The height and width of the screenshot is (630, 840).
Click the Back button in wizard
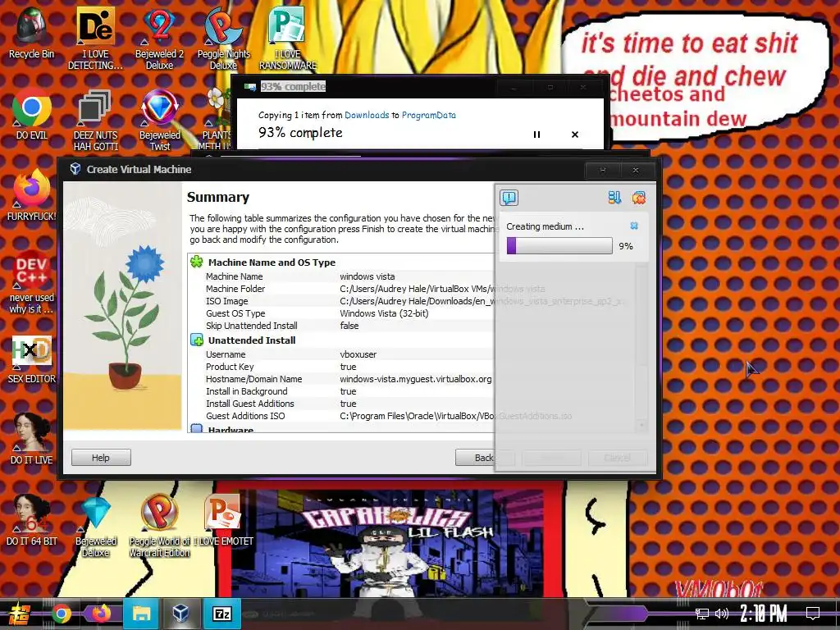(x=484, y=458)
